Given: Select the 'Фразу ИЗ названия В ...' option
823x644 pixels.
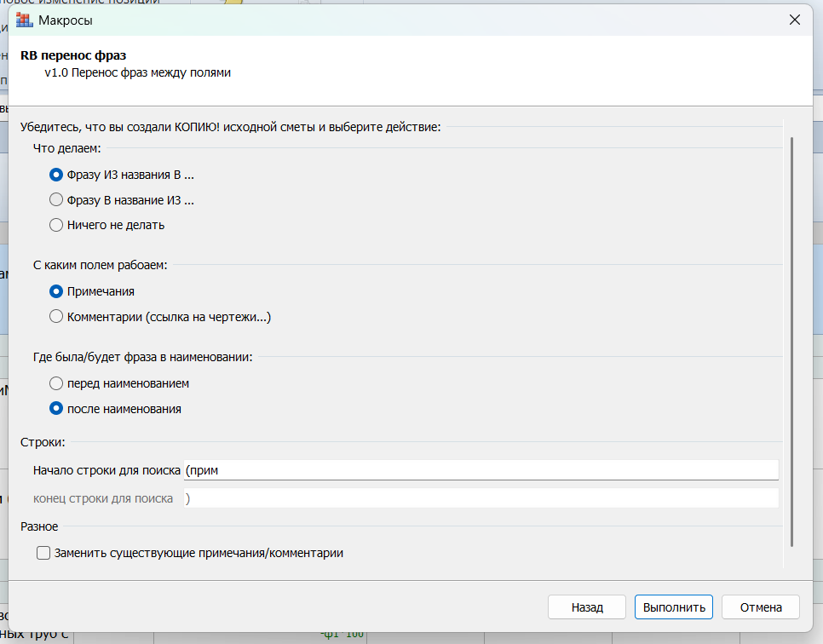Looking at the screenshot, I should tap(56, 175).
